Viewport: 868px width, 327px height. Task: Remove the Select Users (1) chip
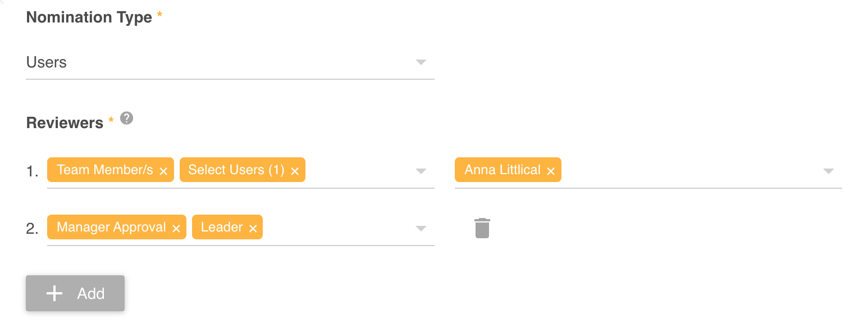click(x=295, y=170)
